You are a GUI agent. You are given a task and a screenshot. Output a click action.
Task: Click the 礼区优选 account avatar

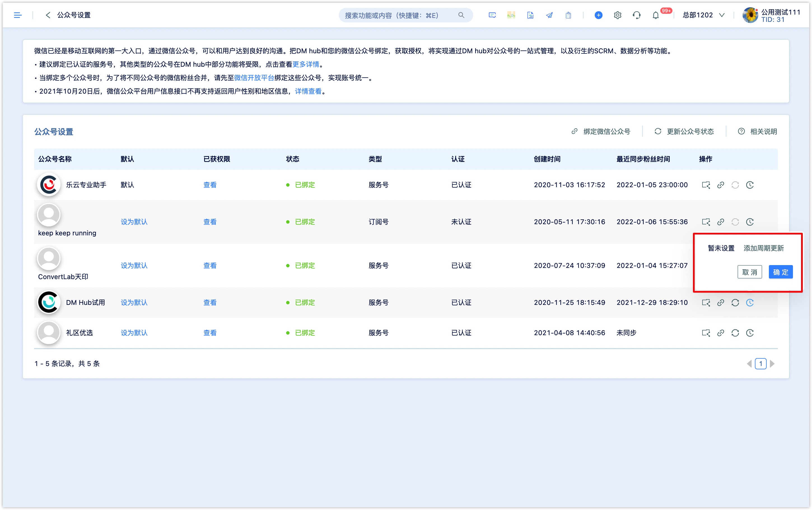click(x=49, y=333)
